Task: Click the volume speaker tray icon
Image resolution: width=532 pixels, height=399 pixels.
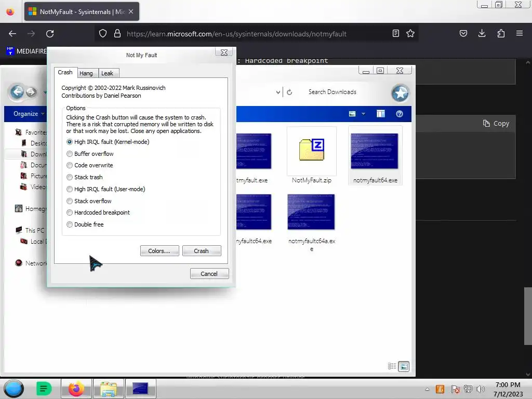Action: (481, 389)
